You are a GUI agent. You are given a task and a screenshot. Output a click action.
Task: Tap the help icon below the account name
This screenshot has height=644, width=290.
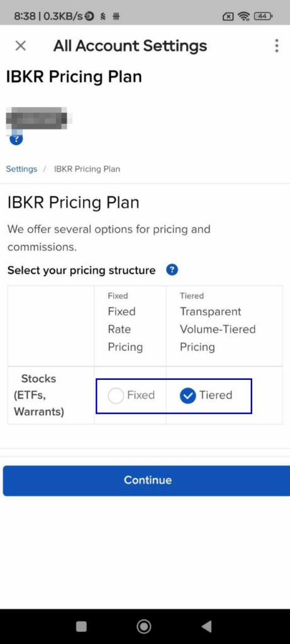(16, 138)
